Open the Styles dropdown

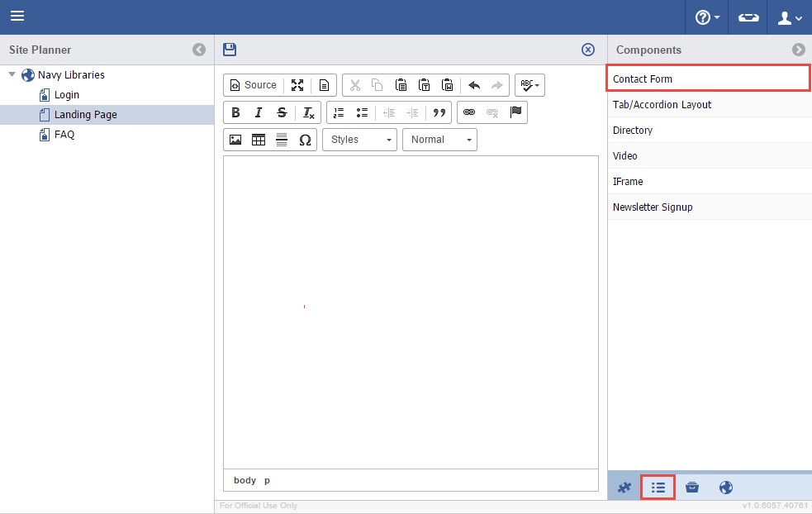(359, 140)
